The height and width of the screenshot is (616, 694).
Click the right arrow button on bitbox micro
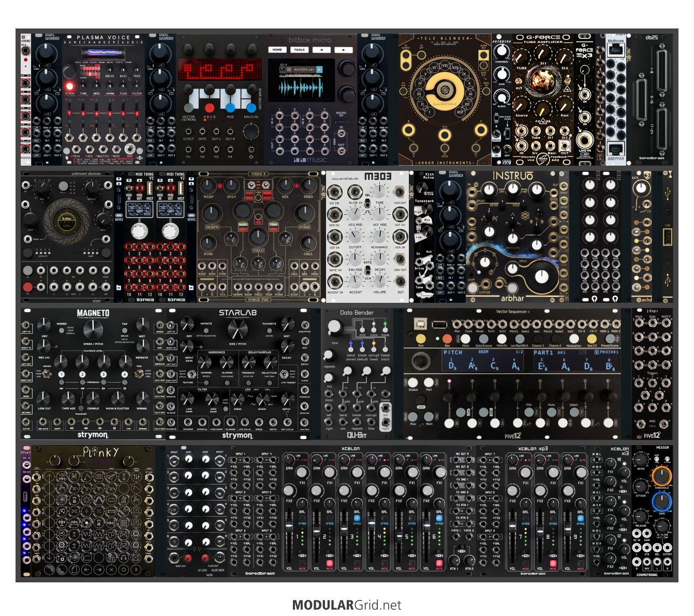point(343,50)
